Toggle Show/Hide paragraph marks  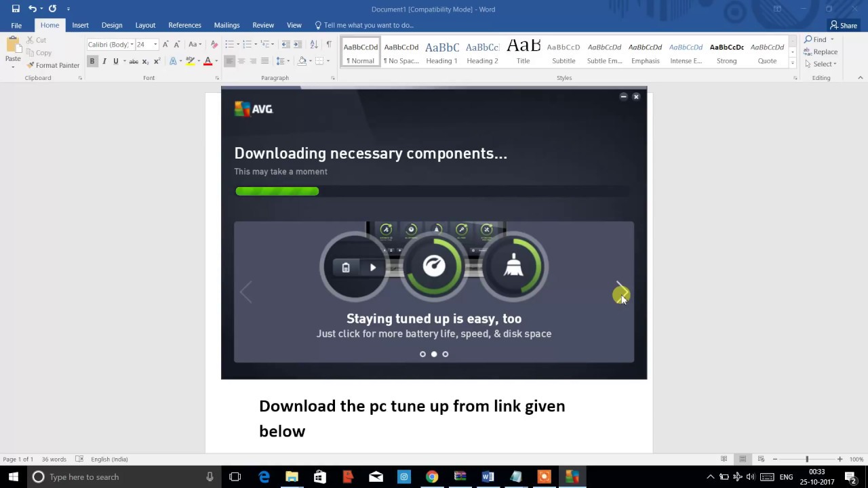(x=329, y=44)
